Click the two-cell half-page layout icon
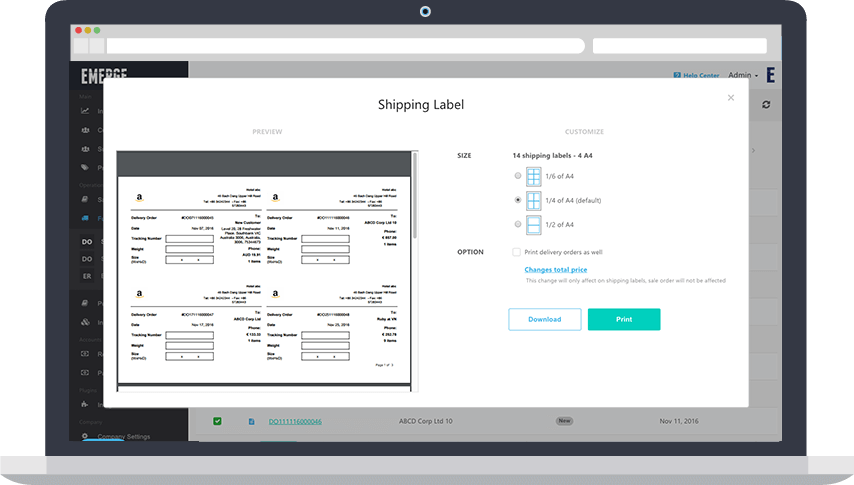 point(534,225)
